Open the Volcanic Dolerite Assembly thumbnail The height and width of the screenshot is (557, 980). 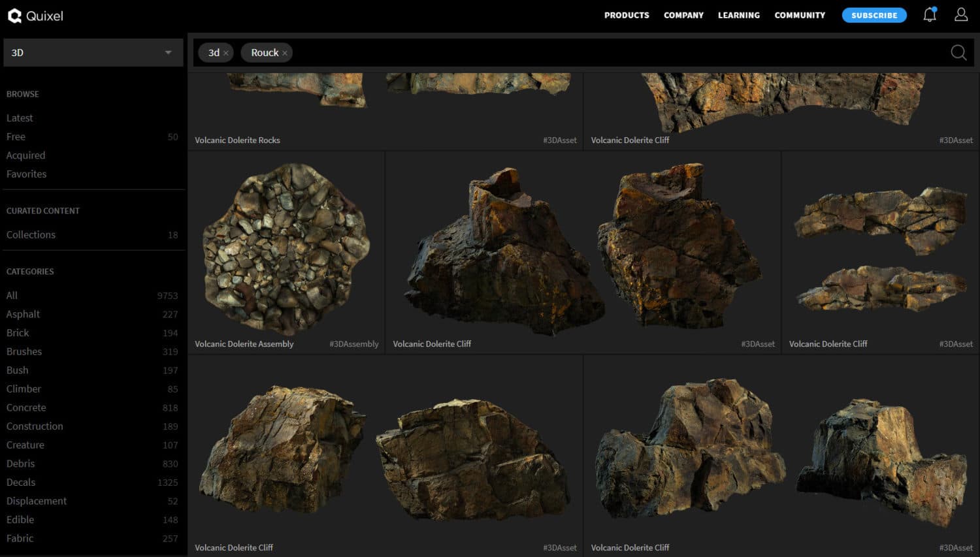[x=286, y=249]
